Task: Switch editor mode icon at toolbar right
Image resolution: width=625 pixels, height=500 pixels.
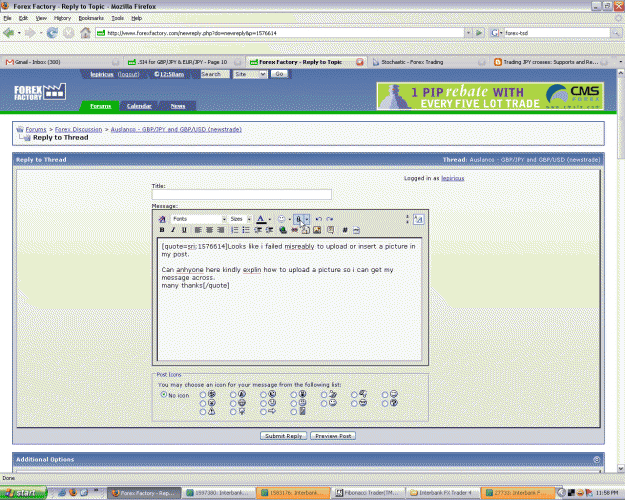Action: point(419,219)
